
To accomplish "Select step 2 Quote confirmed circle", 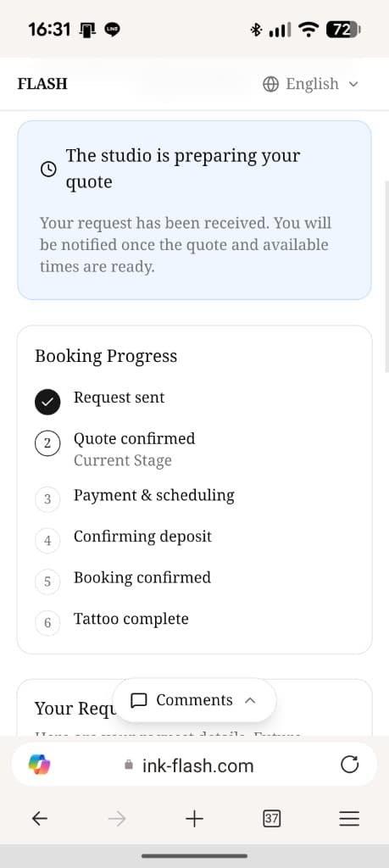I will point(47,443).
